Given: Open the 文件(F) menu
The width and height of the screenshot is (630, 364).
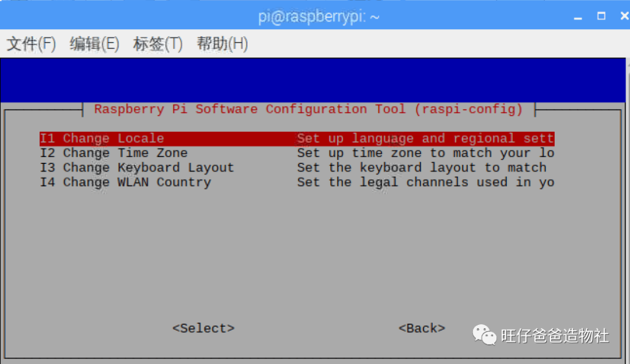Looking at the screenshot, I should tap(32, 44).
